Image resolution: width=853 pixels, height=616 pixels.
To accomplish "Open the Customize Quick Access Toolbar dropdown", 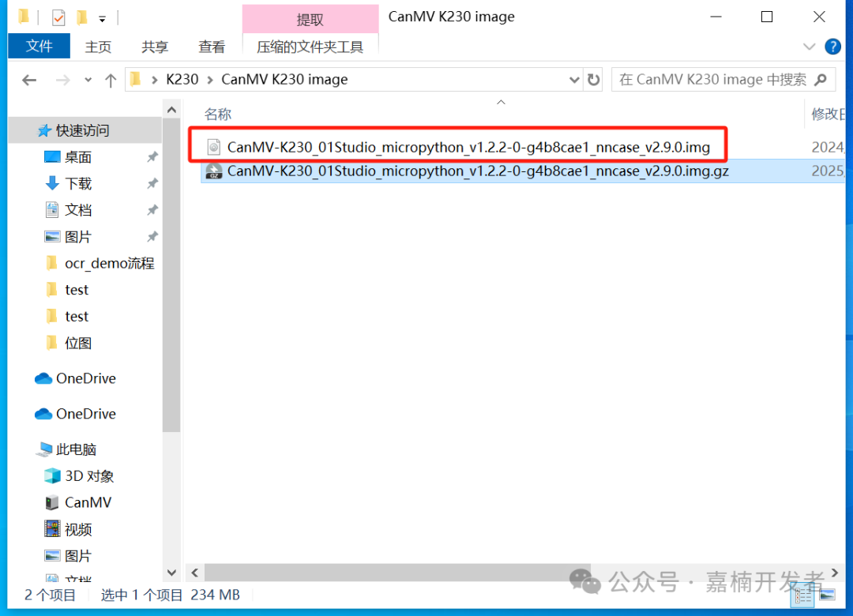I will [x=102, y=19].
